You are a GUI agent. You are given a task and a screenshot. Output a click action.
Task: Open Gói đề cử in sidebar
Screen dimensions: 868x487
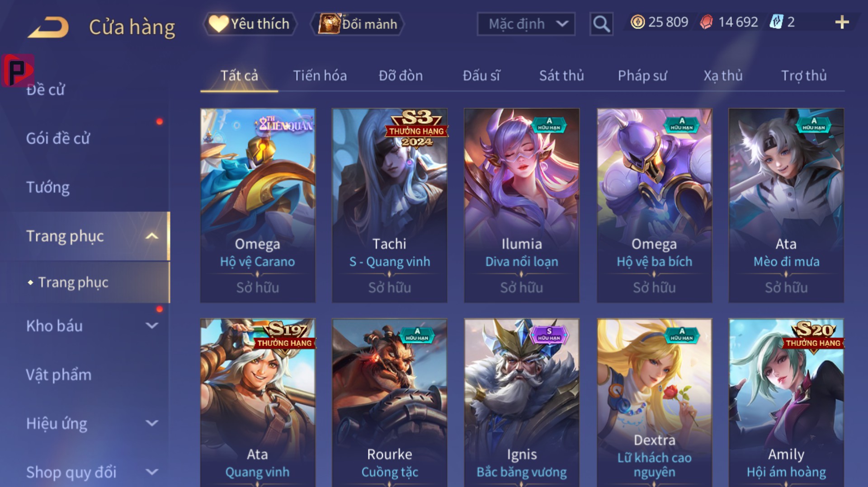click(x=58, y=138)
